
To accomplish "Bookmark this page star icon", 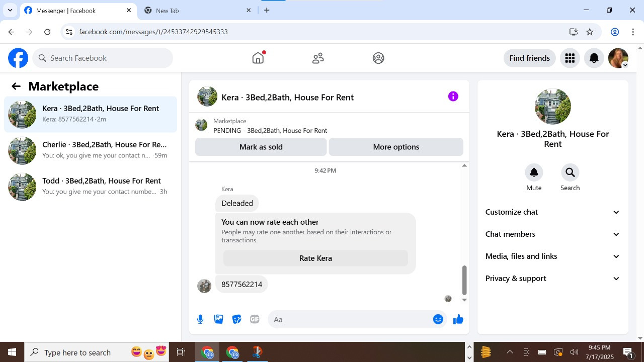I will point(590,32).
